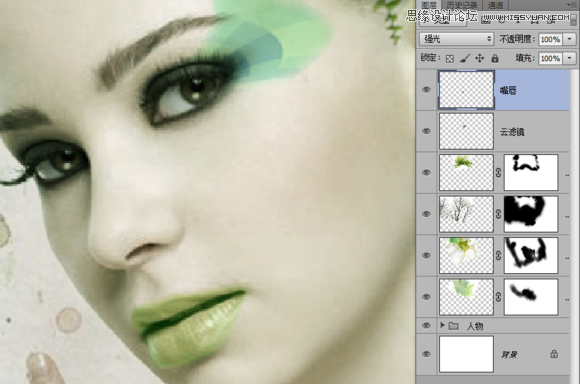The image size is (580, 384).
Task: Click the lock all padlock icon
Action: point(495,58)
